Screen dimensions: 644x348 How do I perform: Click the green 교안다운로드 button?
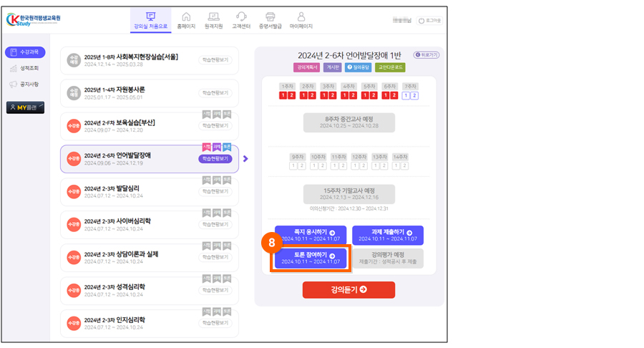[389, 67]
